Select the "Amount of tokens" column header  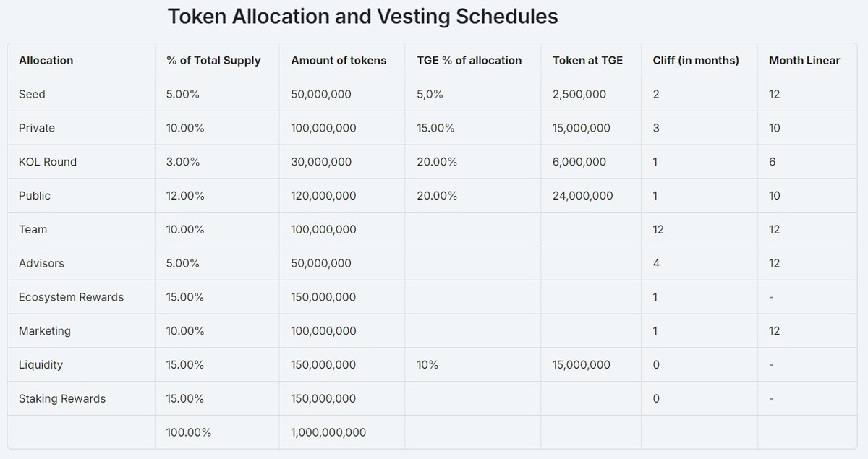coord(339,61)
